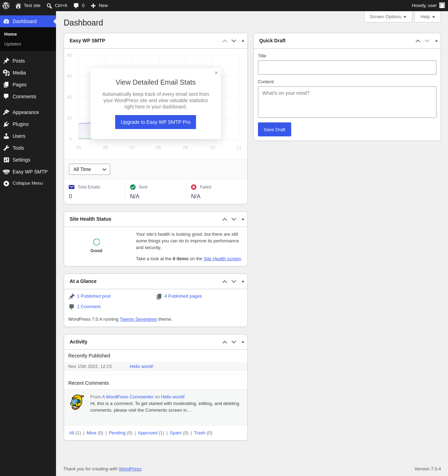448x476 pixels.
Task: Open the Media library menu
Action: coord(28,73)
